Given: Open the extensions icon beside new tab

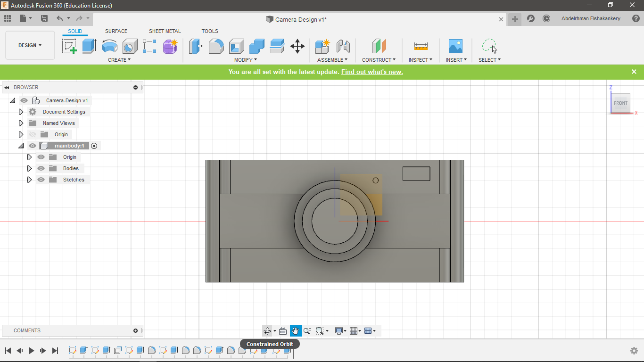Looking at the screenshot, I should (531, 19).
